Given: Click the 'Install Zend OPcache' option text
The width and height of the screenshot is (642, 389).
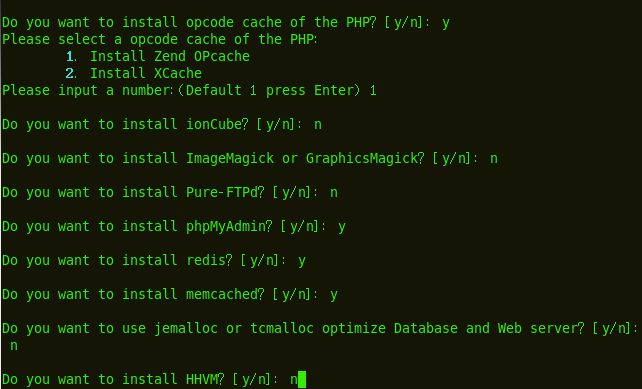Looking at the screenshot, I should [170, 56].
